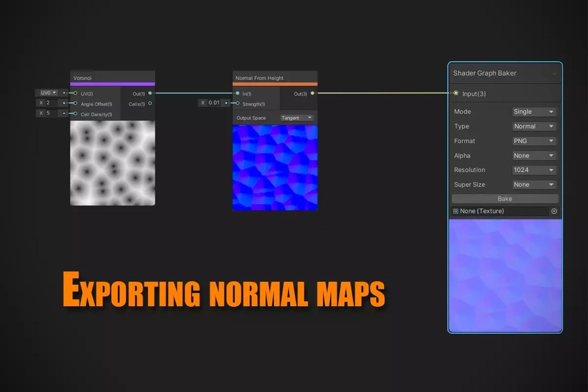Click the texture object picker circle icon

click(x=554, y=211)
